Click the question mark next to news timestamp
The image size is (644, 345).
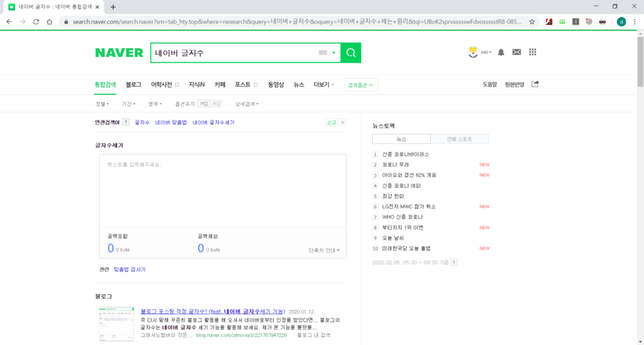point(454,262)
